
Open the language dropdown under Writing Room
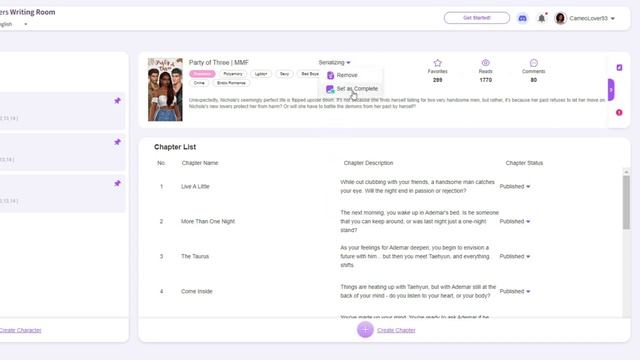25,24
